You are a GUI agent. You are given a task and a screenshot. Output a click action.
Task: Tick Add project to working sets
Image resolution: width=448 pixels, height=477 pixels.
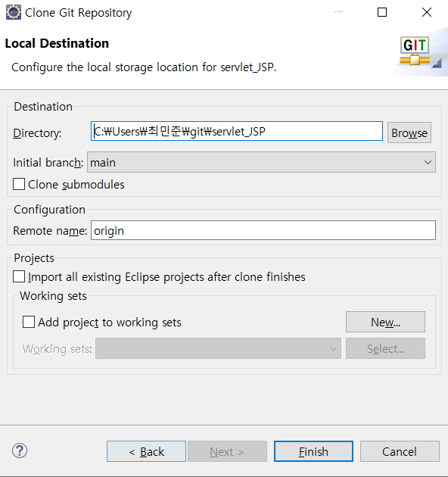tap(29, 322)
